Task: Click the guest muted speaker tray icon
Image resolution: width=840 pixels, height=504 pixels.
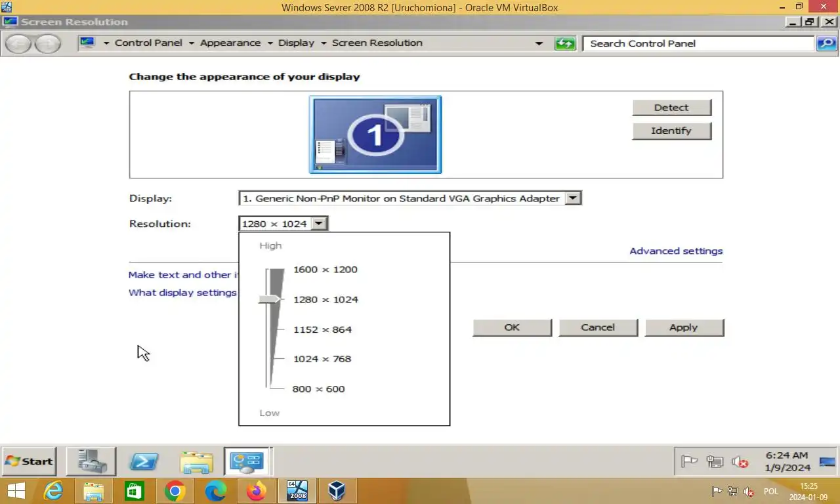Action: coord(740,461)
